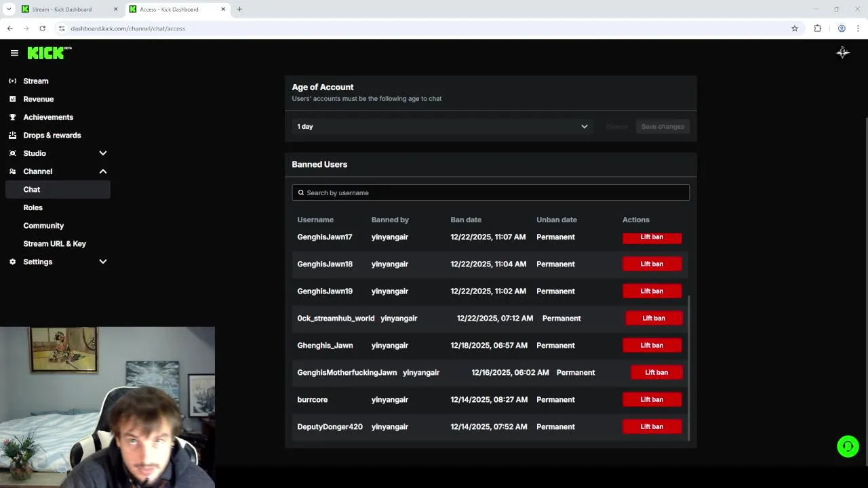Click the Settings gear icon in sidebar
This screenshot has width=868, height=488.
click(x=12, y=262)
